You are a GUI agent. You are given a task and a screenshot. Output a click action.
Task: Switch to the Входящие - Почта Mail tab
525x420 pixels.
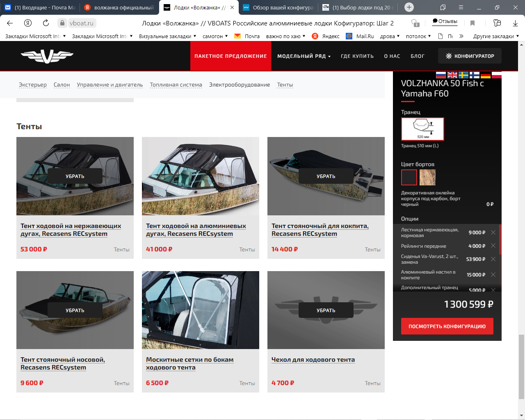(40, 7)
